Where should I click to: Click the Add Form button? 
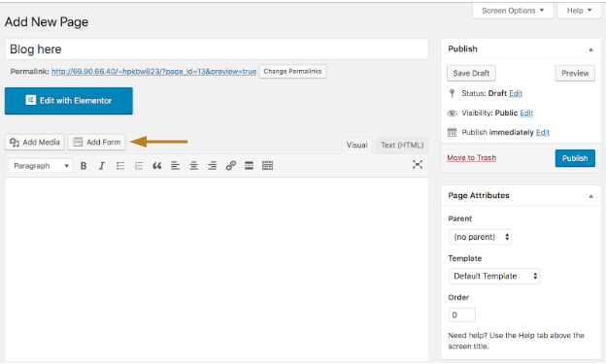(x=96, y=142)
